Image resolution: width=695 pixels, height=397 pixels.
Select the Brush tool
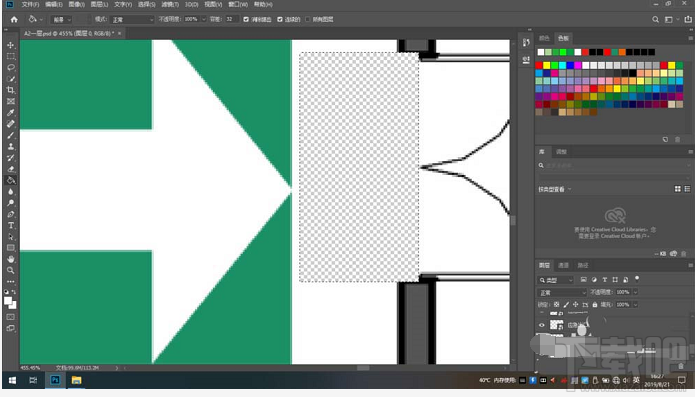(x=11, y=135)
